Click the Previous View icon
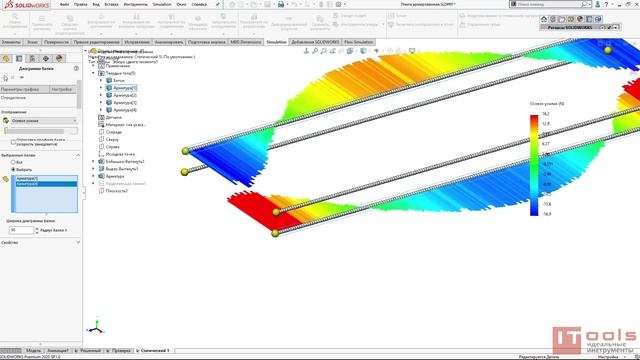This screenshot has width=640, height=360. [333, 51]
